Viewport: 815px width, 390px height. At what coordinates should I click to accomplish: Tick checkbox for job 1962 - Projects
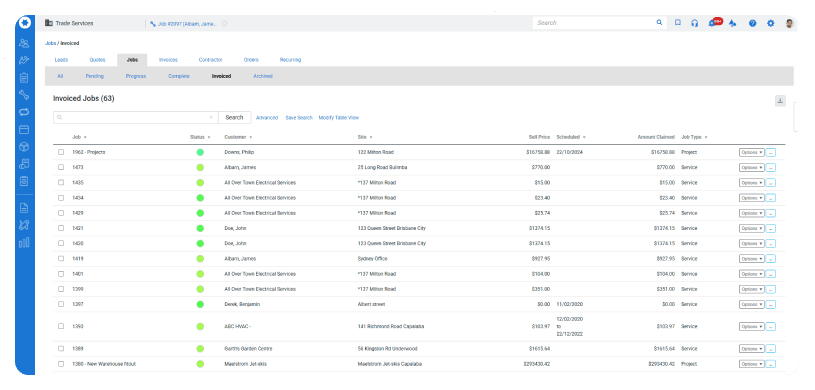(x=61, y=152)
